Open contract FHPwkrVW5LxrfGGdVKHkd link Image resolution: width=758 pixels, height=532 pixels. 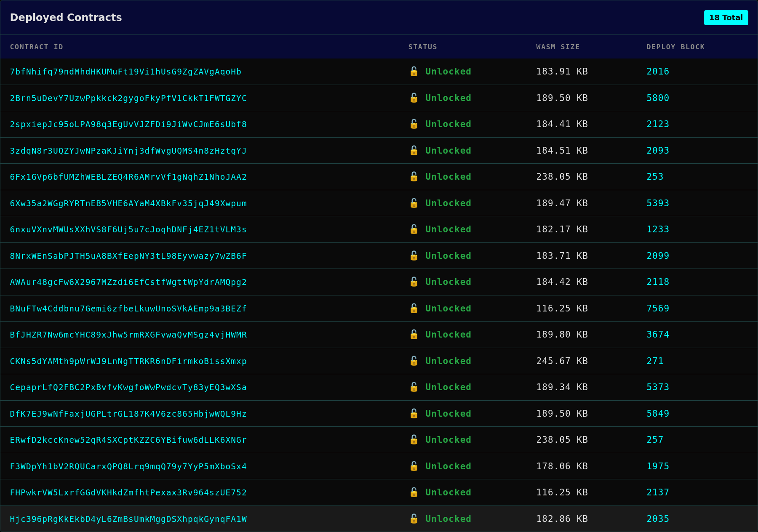tap(128, 492)
